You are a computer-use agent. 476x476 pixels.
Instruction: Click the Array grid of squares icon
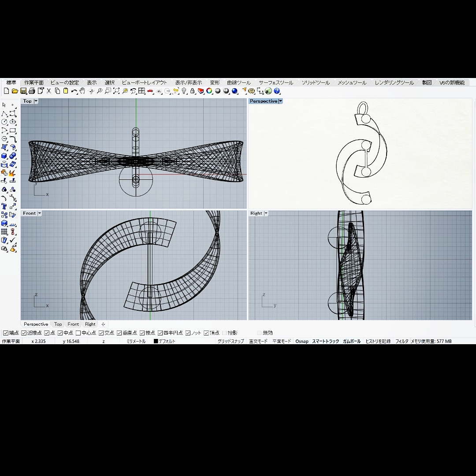click(x=4, y=232)
